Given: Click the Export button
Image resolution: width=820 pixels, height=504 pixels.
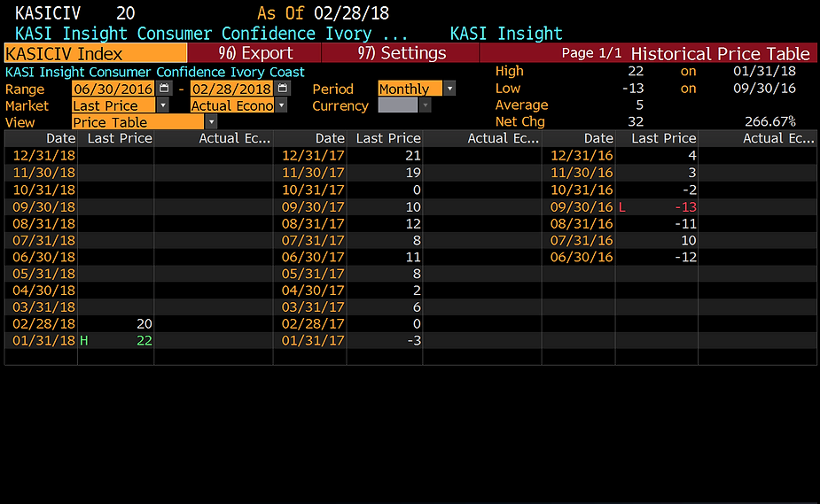Looking at the screenshot, I should tap(255, 53).
